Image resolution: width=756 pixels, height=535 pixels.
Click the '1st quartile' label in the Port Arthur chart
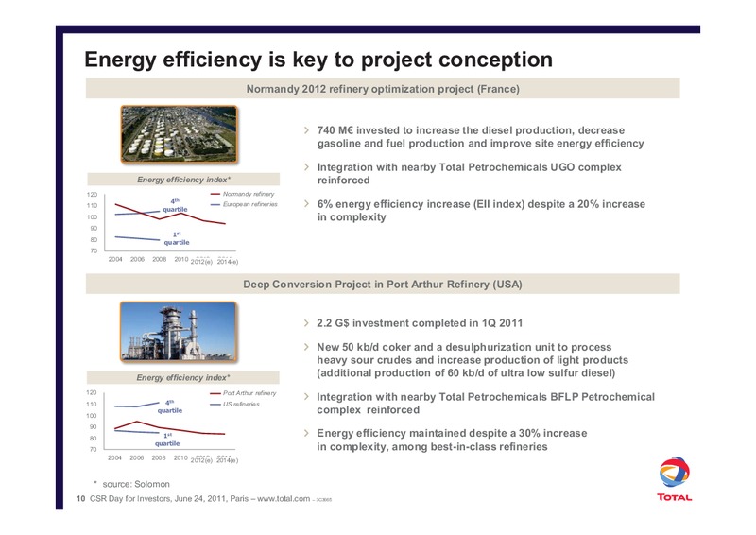coord(167,440)
